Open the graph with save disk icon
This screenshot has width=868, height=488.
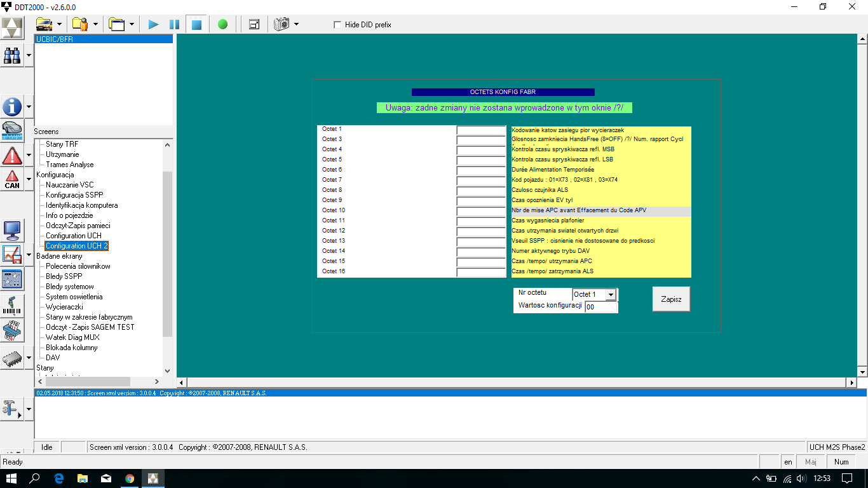pos(12,254)
